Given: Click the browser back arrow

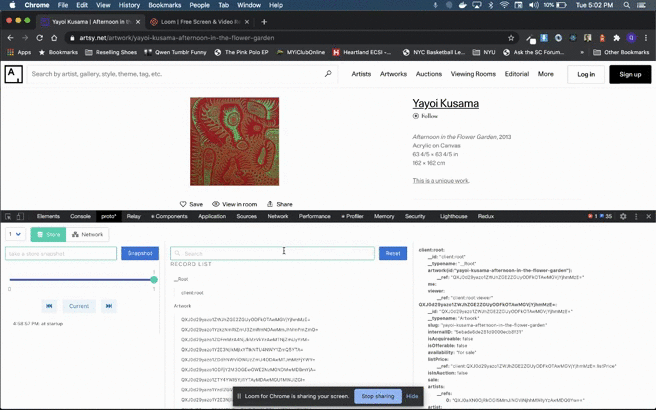Looking at the screenshot, I should 10,38.
